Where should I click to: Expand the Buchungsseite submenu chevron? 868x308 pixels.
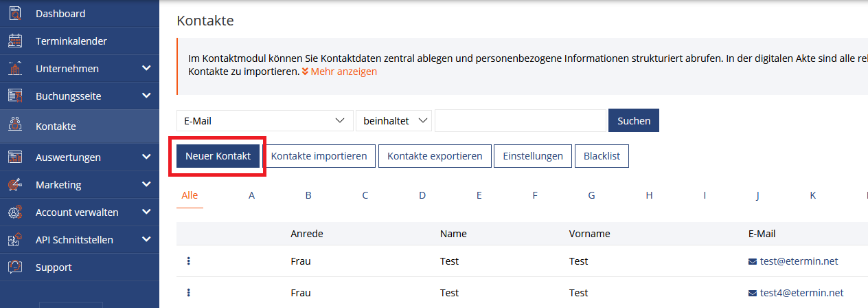146,96
